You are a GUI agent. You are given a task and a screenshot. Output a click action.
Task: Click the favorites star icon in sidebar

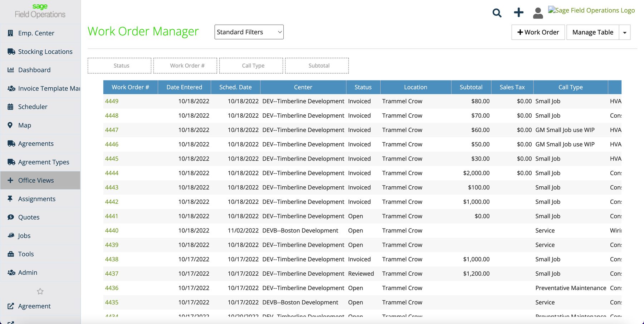pos(40,291)
